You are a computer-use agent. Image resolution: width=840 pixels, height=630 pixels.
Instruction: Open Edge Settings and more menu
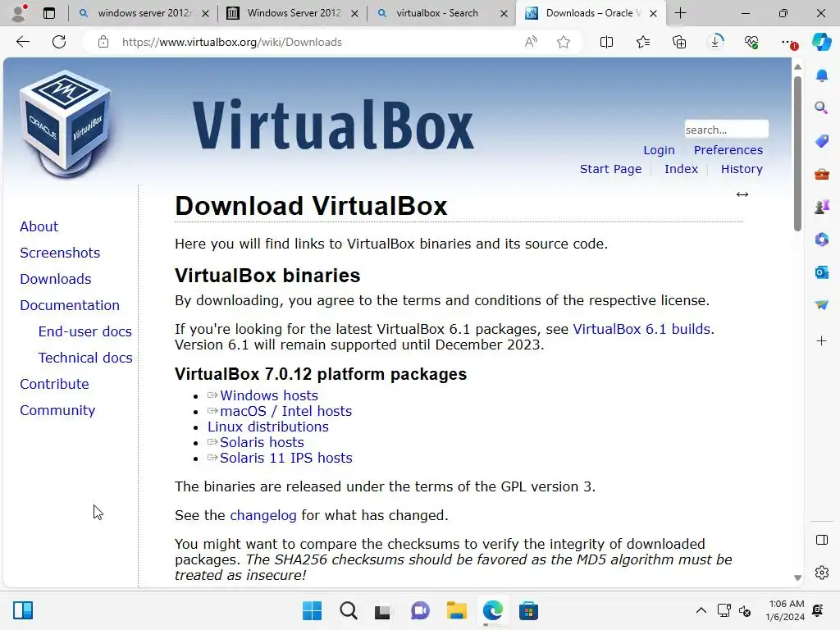(x=788, y=42)
